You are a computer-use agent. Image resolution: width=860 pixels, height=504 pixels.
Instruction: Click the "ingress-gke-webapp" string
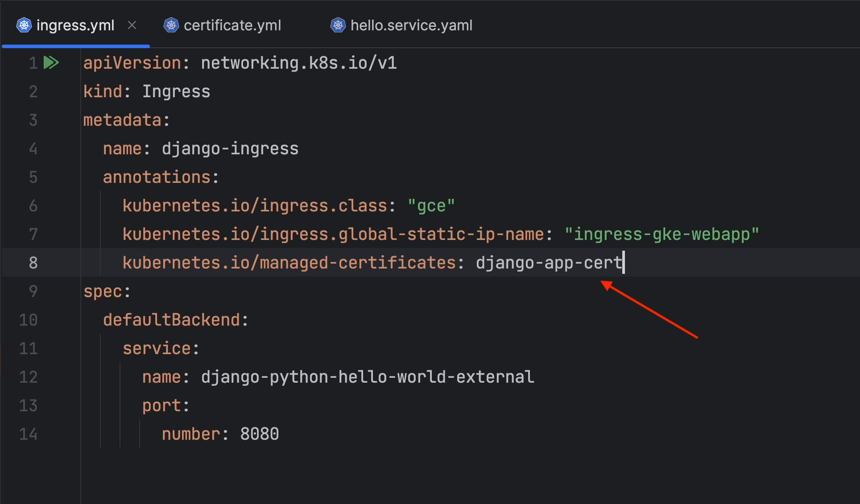662,234
